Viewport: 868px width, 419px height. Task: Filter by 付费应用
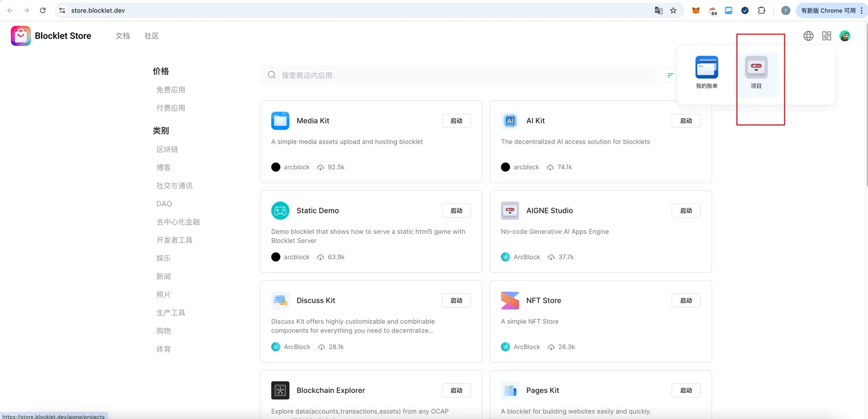(x=171, y=108)
